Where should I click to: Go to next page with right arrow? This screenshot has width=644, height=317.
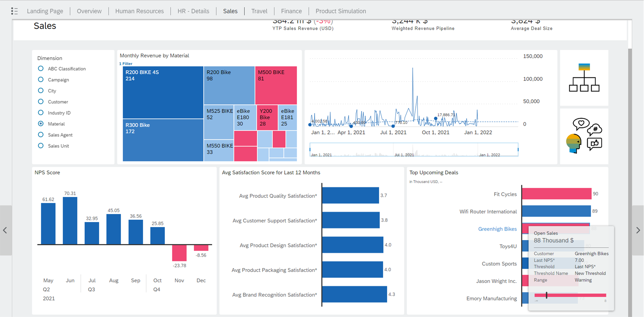click(638, 230)
